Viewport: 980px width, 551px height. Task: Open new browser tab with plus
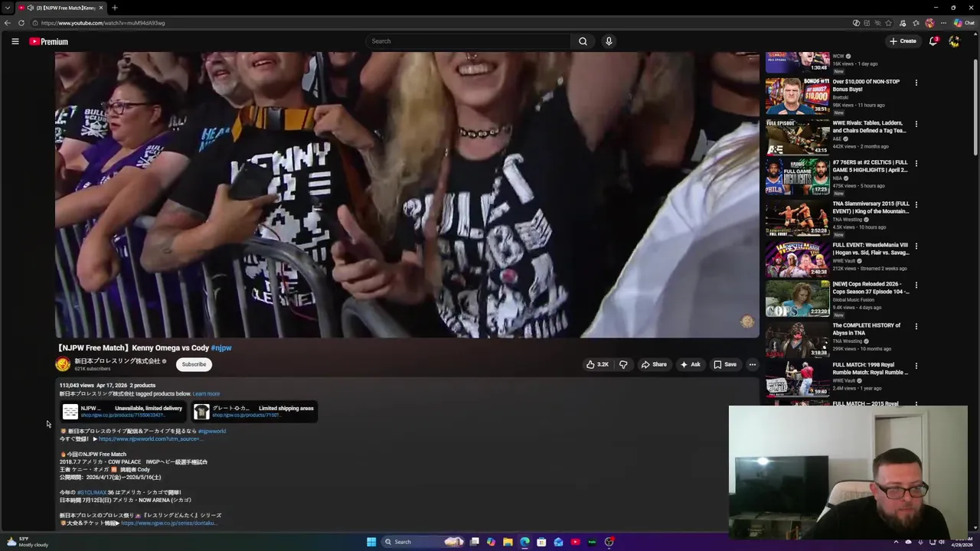[x=114, y=8]
